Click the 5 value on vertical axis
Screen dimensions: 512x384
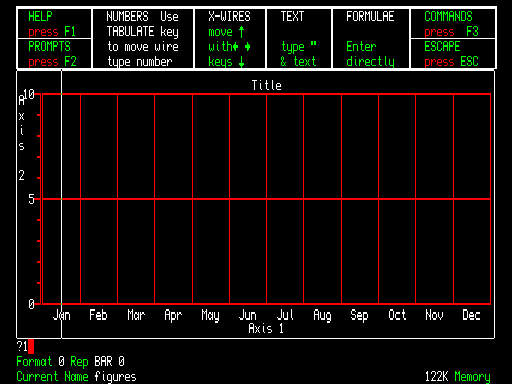31,199
